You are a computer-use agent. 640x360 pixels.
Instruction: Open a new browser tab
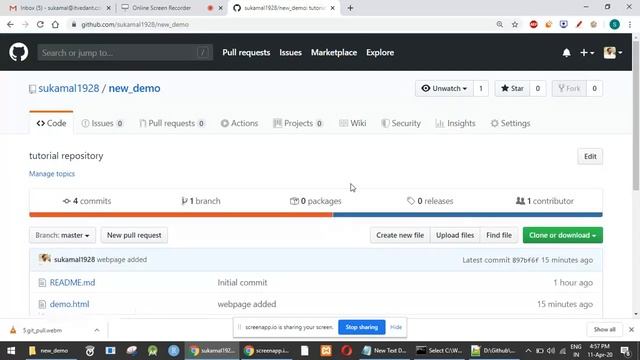(x=350, y=8)
